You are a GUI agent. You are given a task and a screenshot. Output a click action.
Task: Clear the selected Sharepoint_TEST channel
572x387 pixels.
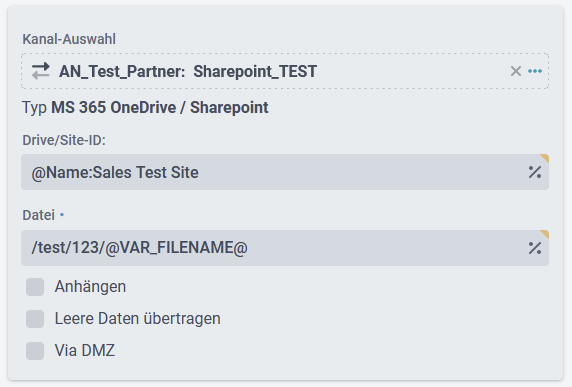point(515,71)
